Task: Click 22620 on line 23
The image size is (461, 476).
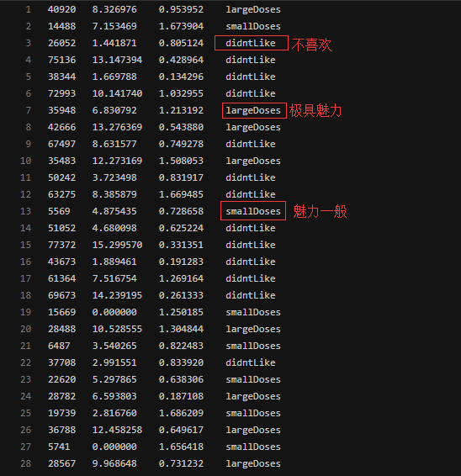Action: (x=62, y=379)
